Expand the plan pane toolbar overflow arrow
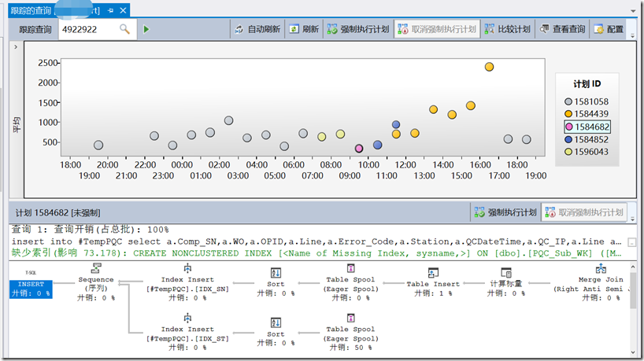 click(x=632, y=218)
